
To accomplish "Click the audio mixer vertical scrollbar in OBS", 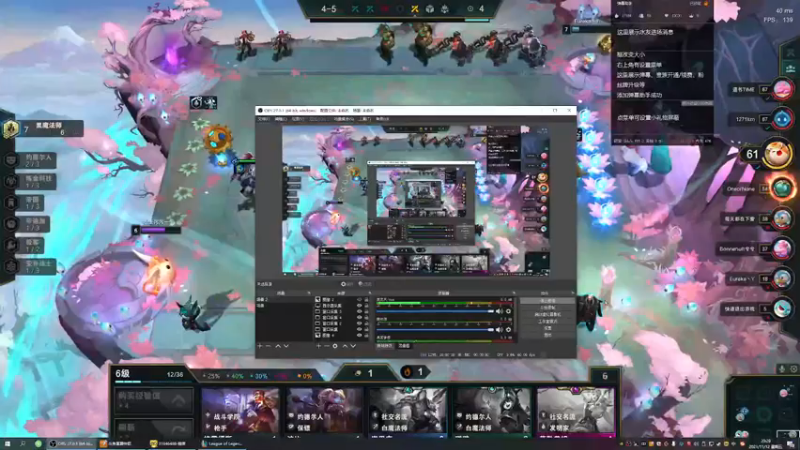I will click(515, 315).
